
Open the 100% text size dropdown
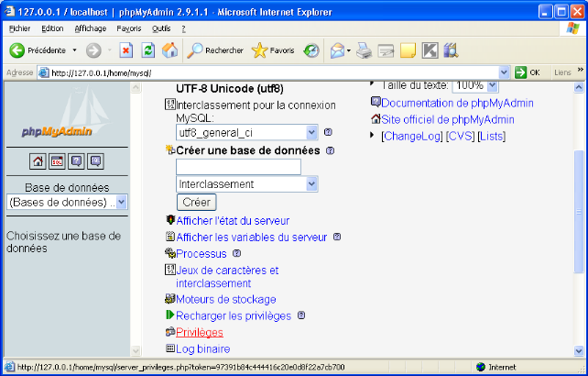[475, 86]
